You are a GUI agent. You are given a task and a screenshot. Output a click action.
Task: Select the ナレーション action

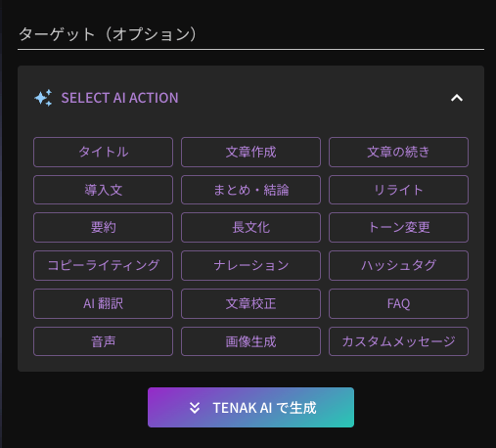coord(250,265)
